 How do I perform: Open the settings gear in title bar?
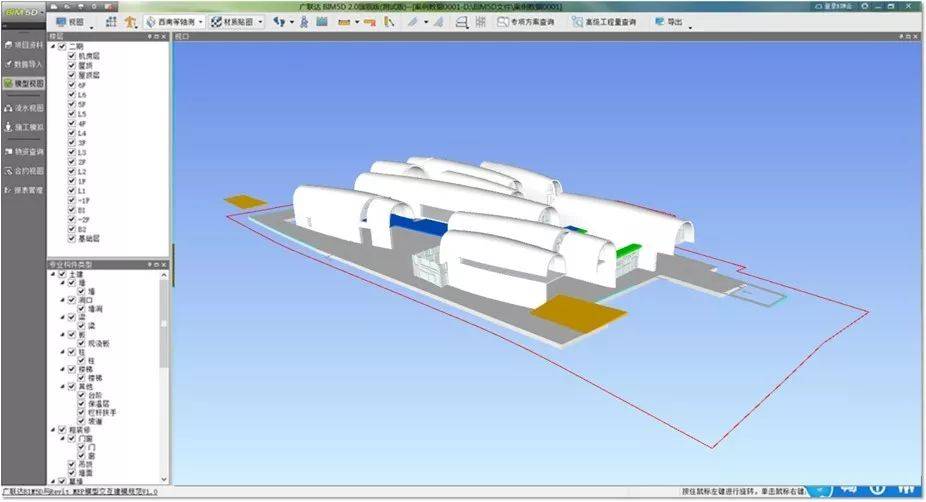pyautogui.click(x=865, y=6)
